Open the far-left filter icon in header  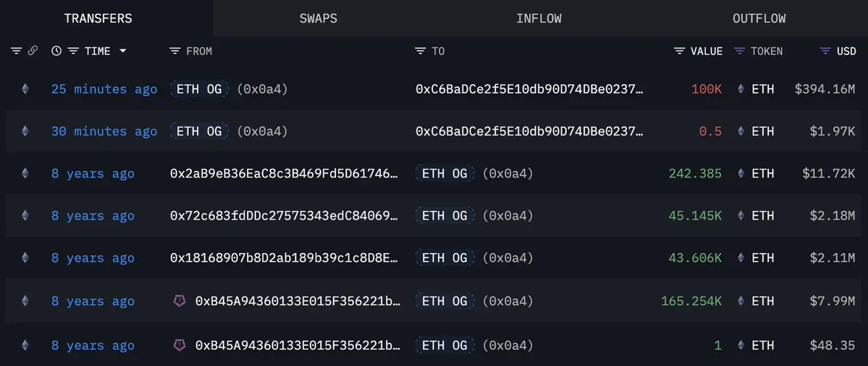click(16, 51)
